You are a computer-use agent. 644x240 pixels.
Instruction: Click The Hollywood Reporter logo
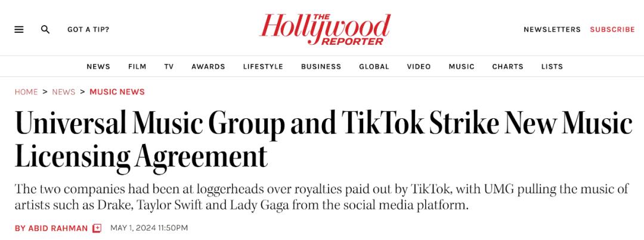click(x=324, y=29)
